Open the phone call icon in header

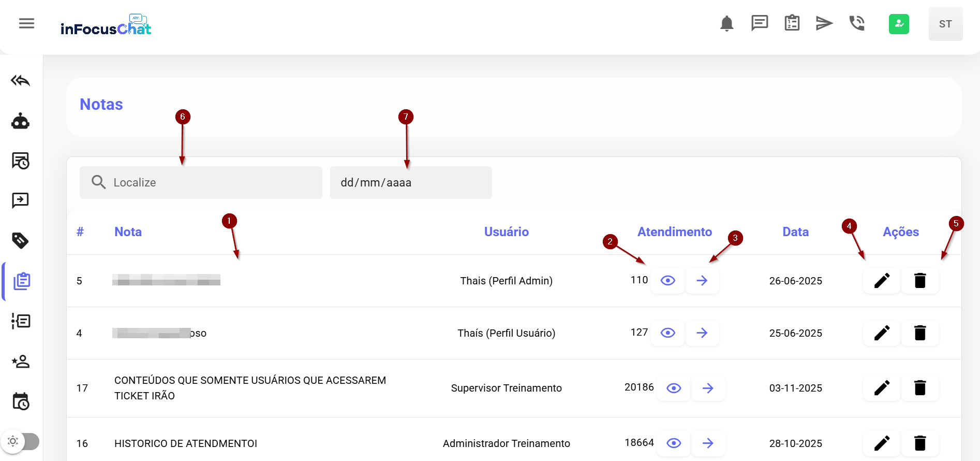point(857,24)
